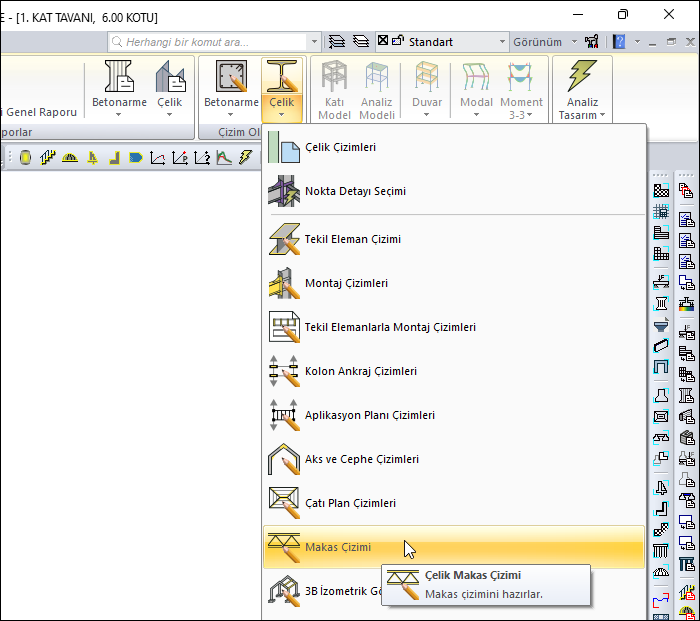Click the small lightning bolt toolbar icon
The width and height of the screenshot is (700, 621).
click(x=246, y=158)
